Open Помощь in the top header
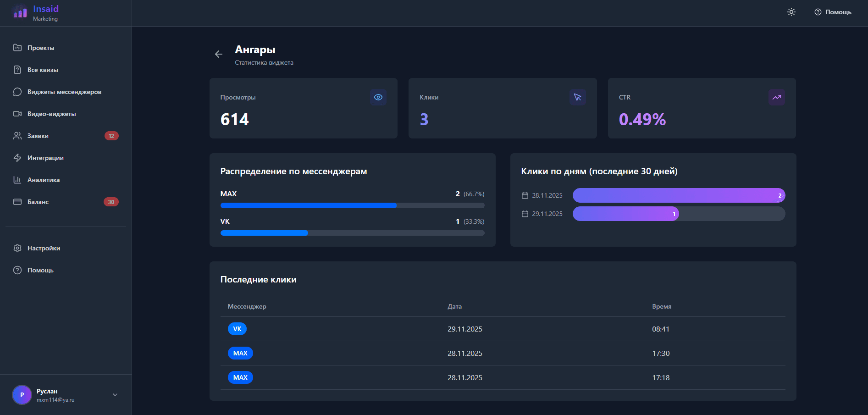This screenshot has width=868, height=415. coord(833,12)
